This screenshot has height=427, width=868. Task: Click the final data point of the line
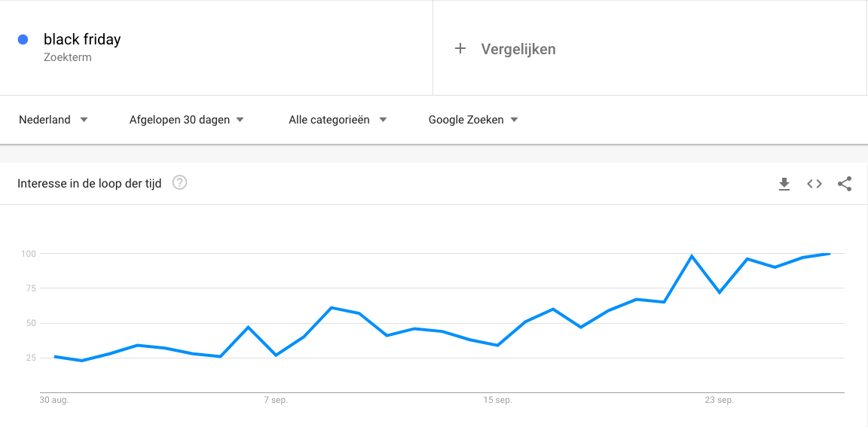point(830,254)
